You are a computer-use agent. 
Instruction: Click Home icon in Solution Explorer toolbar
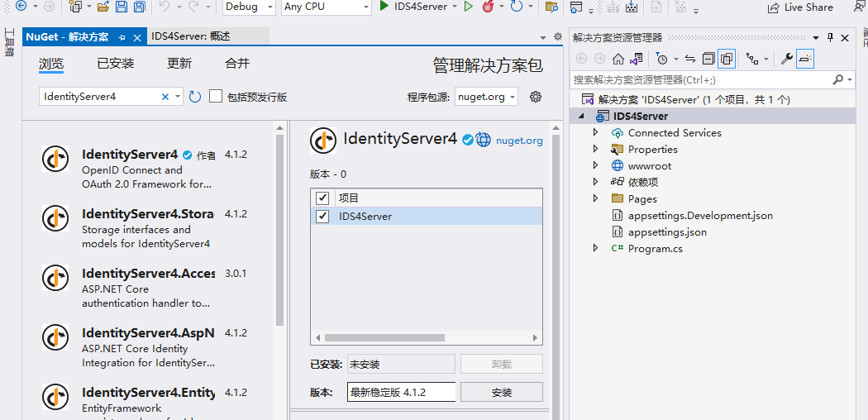tap(618, 59)
